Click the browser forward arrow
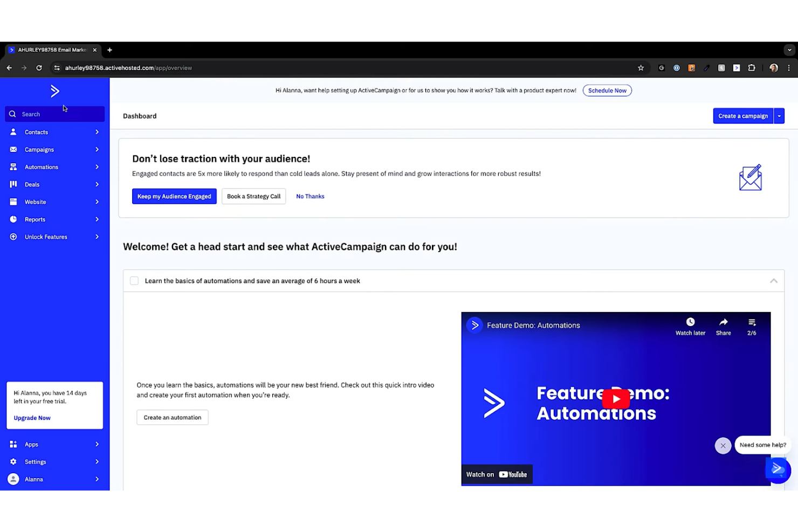This screenshot has width=798, height=532. pos(24,68)
